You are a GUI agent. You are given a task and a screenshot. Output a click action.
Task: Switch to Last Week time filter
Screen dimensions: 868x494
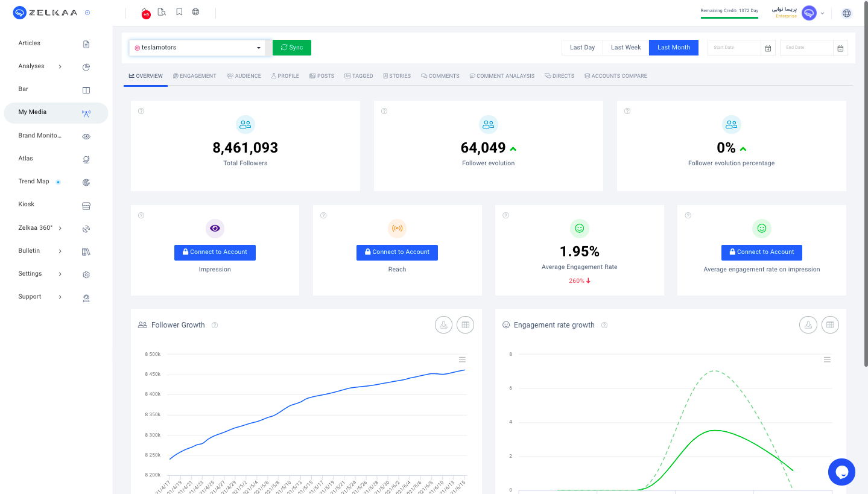pos(625,47)
